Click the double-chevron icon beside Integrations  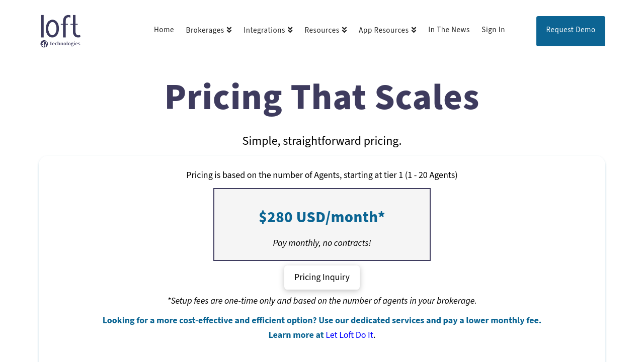(290, 30)
